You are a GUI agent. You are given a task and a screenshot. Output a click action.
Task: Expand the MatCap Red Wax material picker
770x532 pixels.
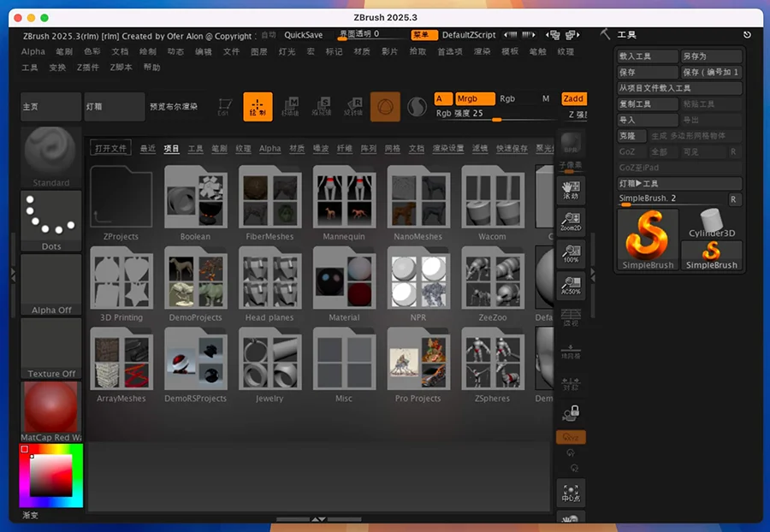point(51,411)
